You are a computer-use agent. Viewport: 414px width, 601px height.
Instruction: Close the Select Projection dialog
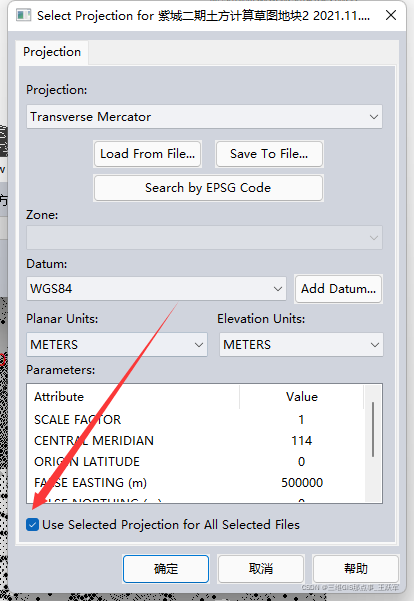pos(391,15)
